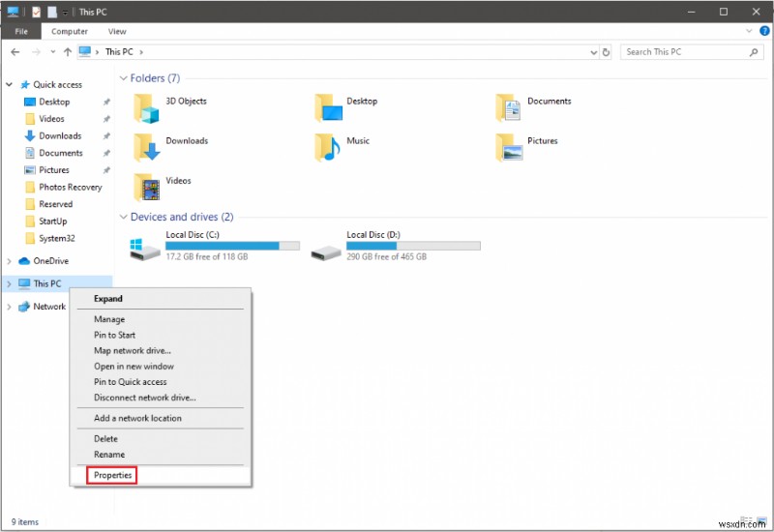Go back with the Back arrow

click(15, 52)
